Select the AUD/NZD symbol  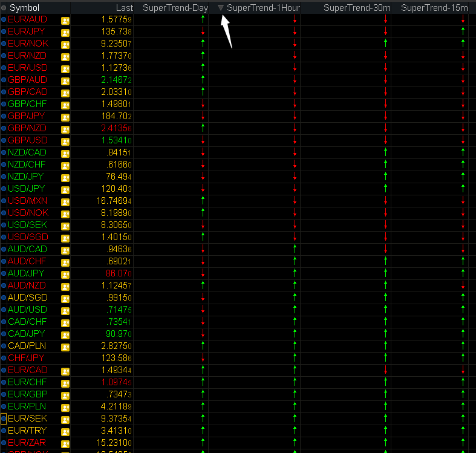[x=27, y=285]
